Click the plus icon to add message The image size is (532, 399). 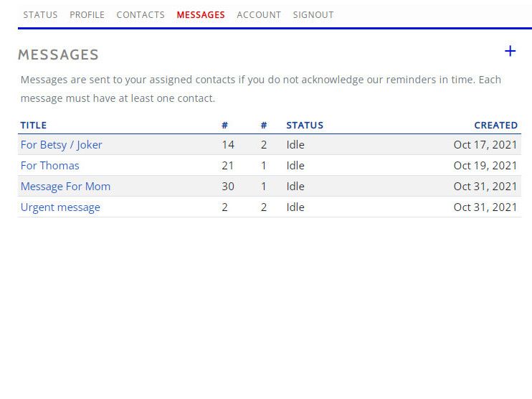coord(510,51)
